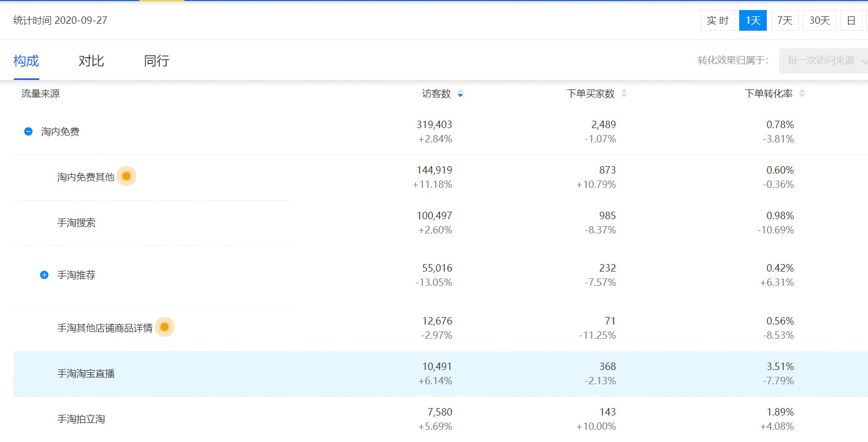
Task: Collapse the 淘内免费 traffic source group
Action: (29, 131)
